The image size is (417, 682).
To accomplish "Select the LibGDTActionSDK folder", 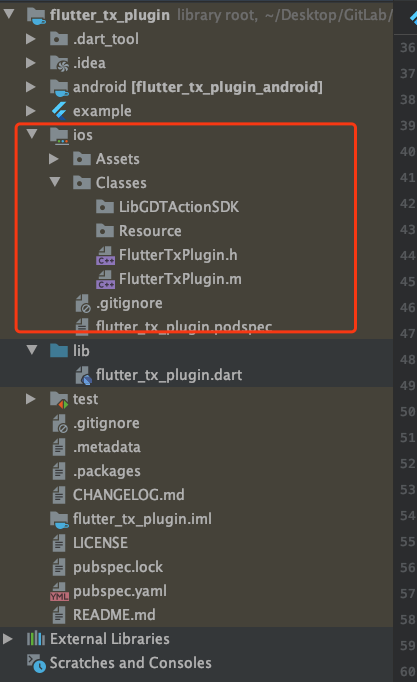I will (x=179, y=207).
